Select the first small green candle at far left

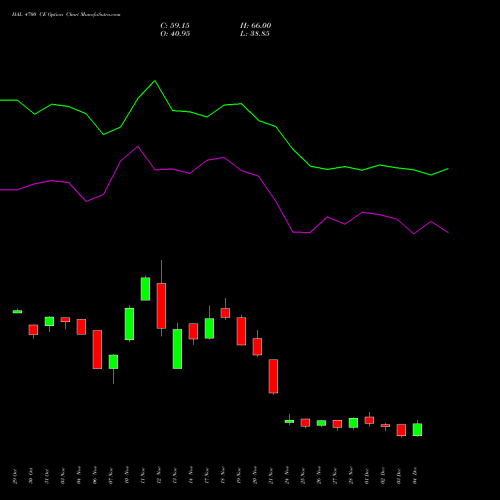17,312
